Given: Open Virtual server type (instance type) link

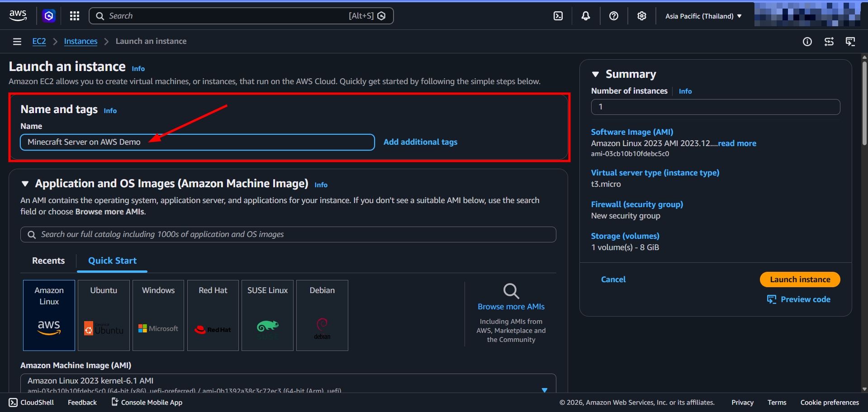Looking at the screenshot, I should click(x=655, y=173).
